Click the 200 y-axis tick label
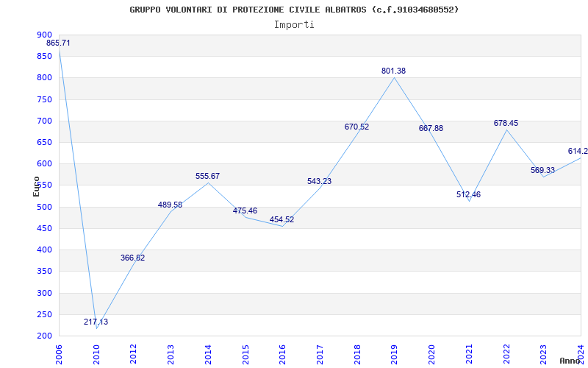The width and height of the screenshot is (588, 368). click(44, 336)
